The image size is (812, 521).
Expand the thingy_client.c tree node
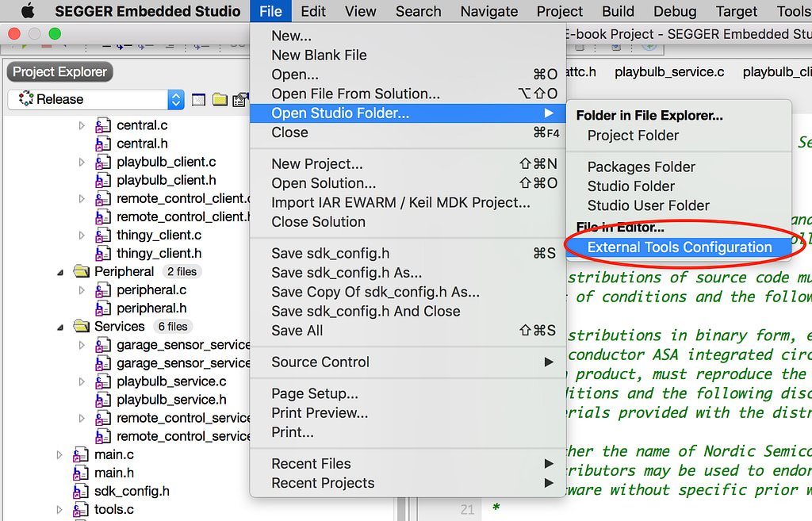(x=82, y=235)
